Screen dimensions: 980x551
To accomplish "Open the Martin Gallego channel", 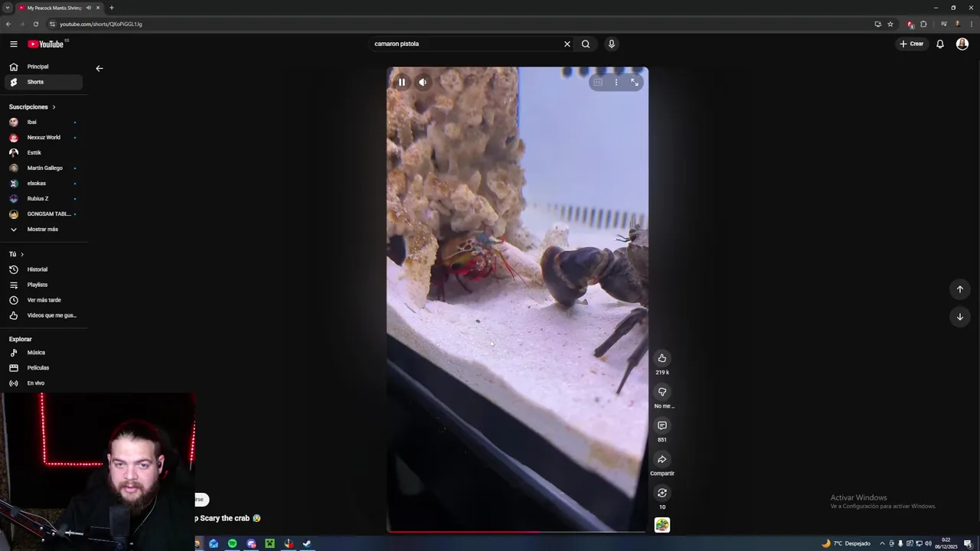I will tap(43, 168).
